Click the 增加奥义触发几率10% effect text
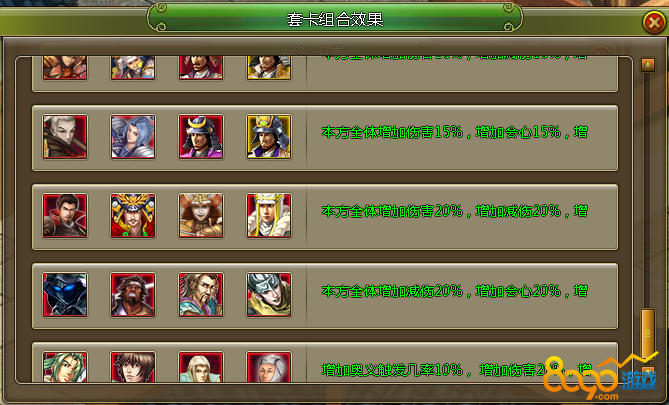This screenshot has width=669, height=405. 392,370
